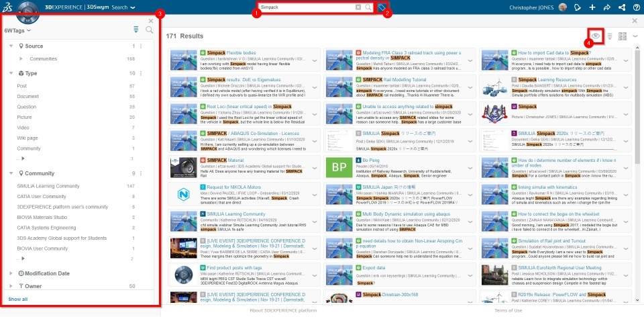Open Export data question
This screenshot has height=317, width=644.
tap(374, 268)
